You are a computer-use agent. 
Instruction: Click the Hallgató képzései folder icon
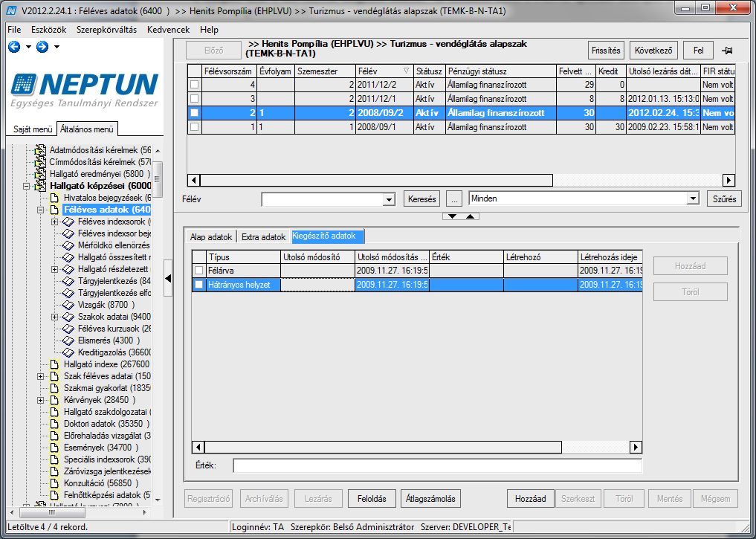(x=40, y=186)
